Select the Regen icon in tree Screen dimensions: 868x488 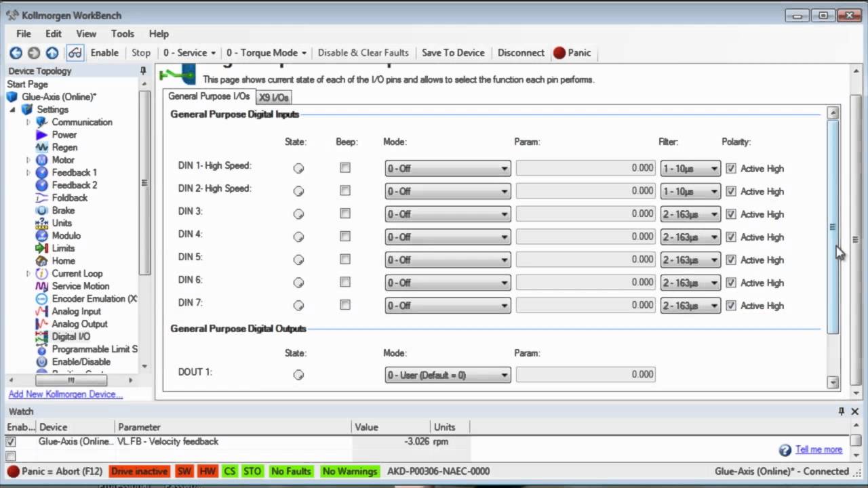click(x=42, y=147)
